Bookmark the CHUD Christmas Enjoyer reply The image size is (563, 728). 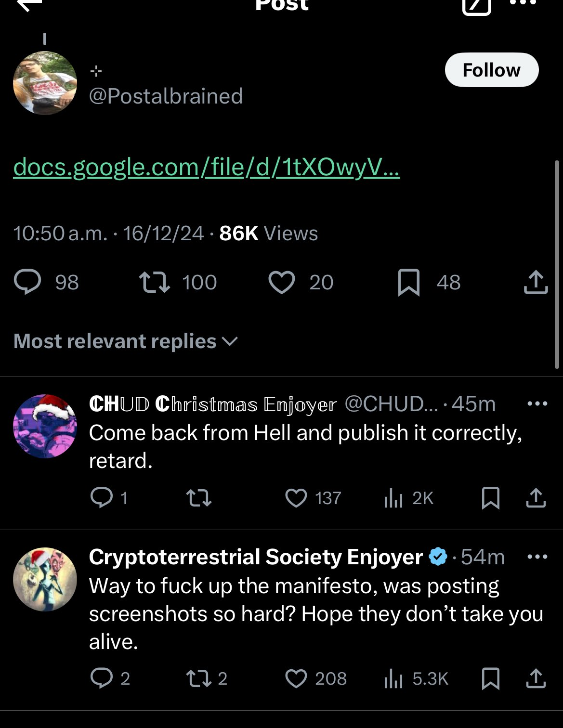(x=490, y=498)
